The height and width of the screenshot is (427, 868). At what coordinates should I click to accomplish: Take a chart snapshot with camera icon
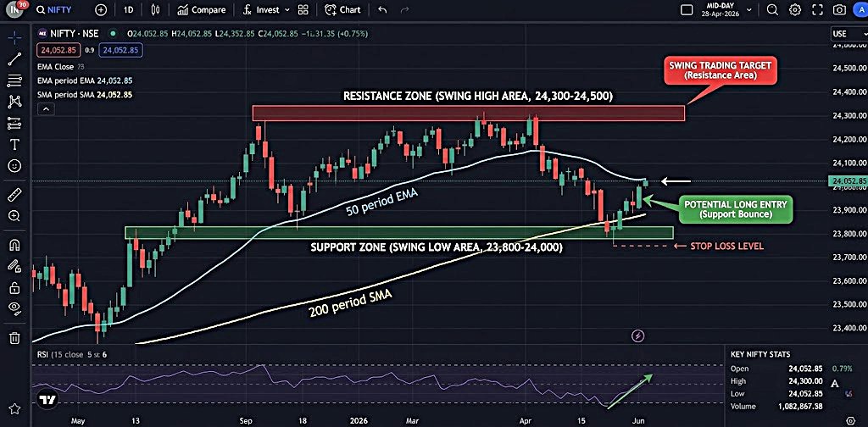point(840,9)
